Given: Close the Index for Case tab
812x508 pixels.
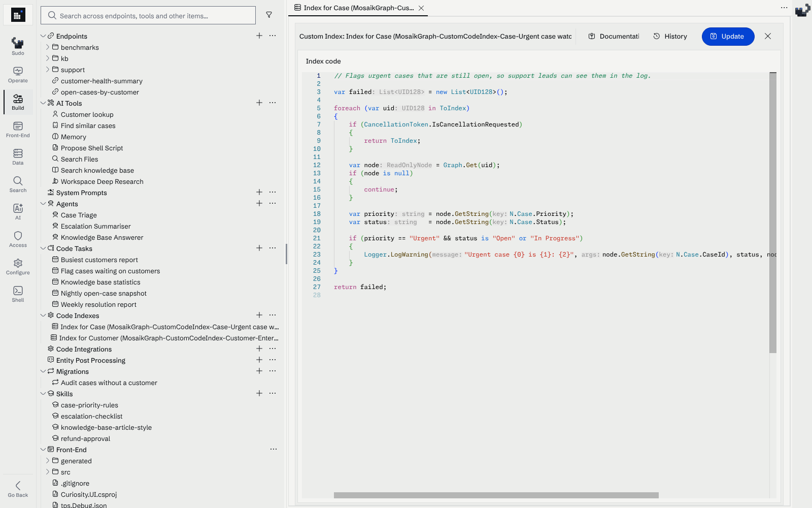Looking at the screenshot, I should tap(421, 8).
